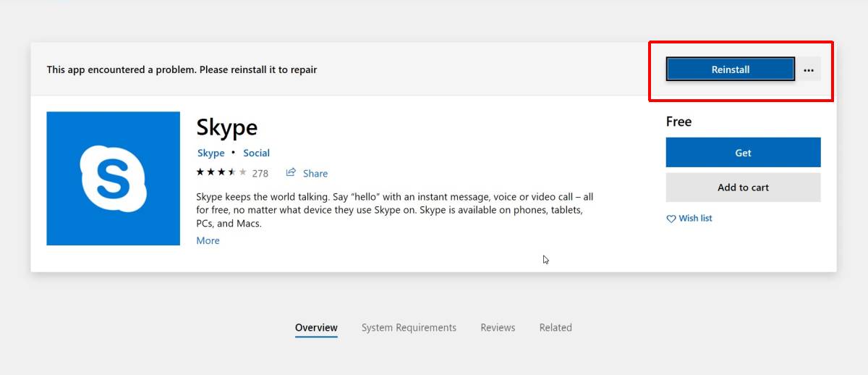Open the three-dot more options menu
Screen dimensions: 868x375
click(809, 70)
